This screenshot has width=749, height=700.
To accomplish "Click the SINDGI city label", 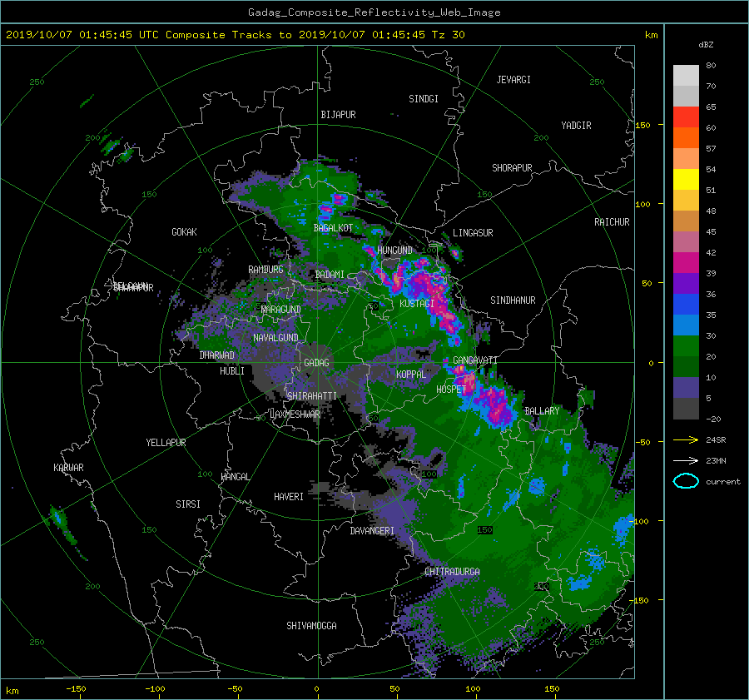I will [424, 98].
